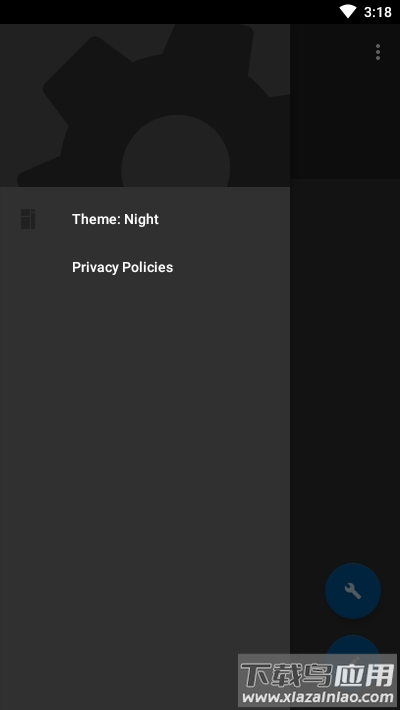Image resolution: width=400 pixels, height=710 pixels.
Task: Select the Theme: Night drawer item
Action: (x=145, y=219)
